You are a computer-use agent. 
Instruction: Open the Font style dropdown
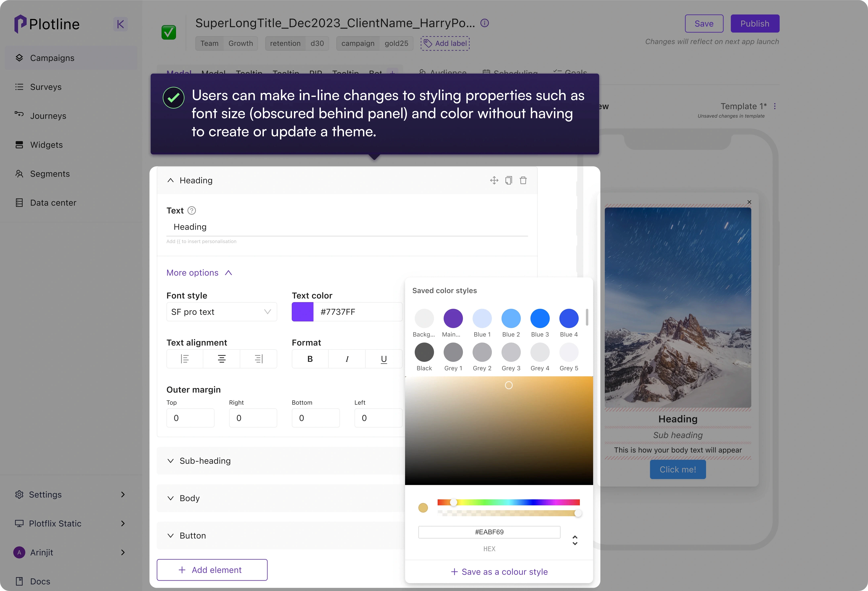click(x=221, y=312)
